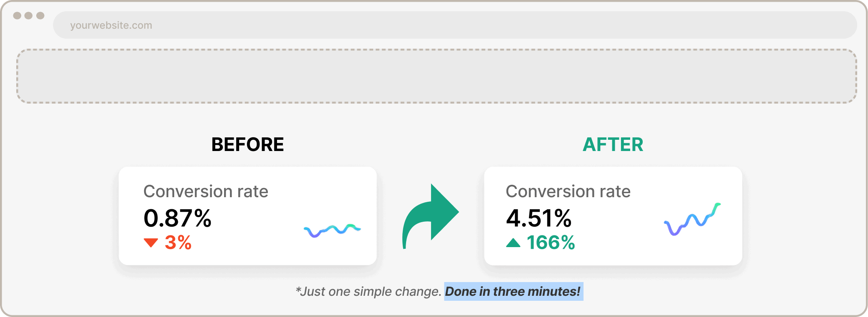Click the middle browser window dot
Image resolution: width=868 pixels, height=317 pixels.
coord(28,15)
